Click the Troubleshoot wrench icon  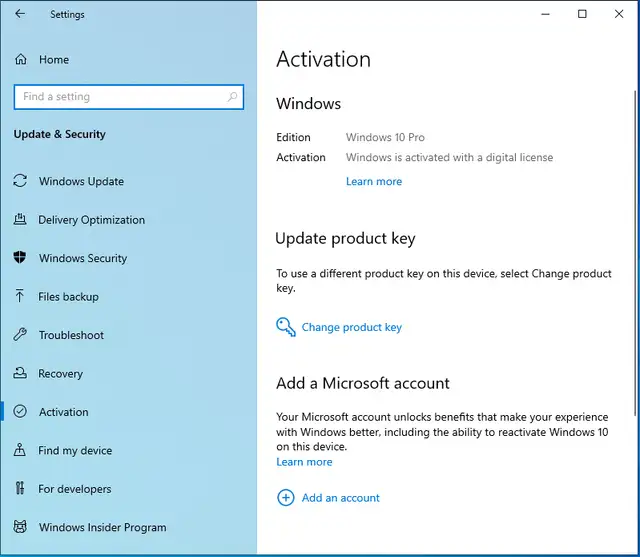tap(20, 335)
